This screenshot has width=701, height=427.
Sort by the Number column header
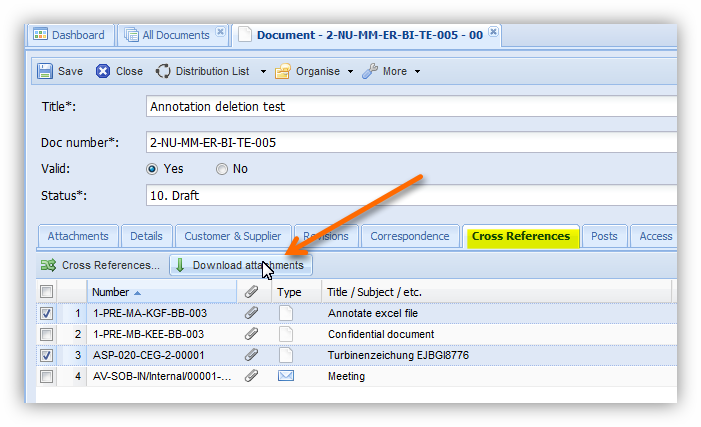point(161,292)
